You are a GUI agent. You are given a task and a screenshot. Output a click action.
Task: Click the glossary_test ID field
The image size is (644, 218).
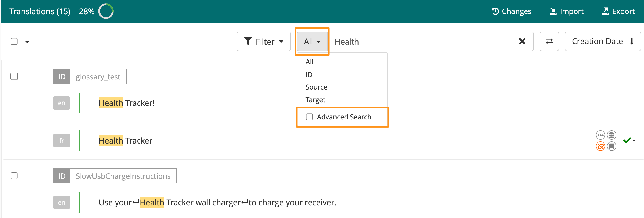[x=98, y=77]
